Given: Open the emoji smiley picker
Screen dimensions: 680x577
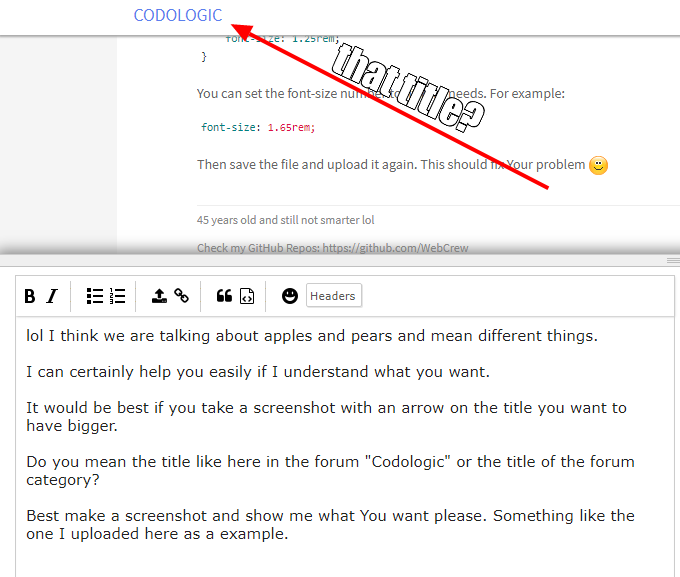Looking at the screenshot, I should coord(290,296).
